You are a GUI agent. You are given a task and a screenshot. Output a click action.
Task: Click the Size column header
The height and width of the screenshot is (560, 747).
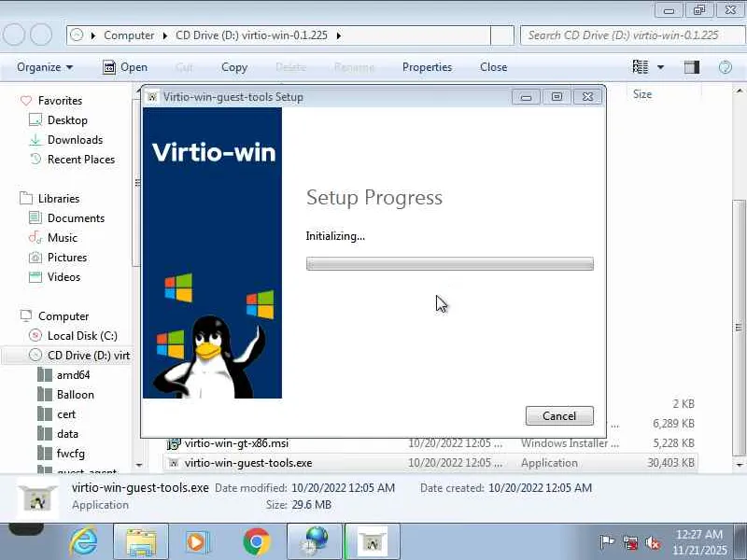[x=642, y=94]
